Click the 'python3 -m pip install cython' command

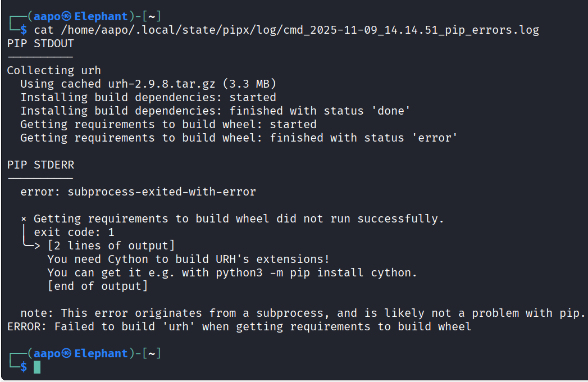(314, 272)
